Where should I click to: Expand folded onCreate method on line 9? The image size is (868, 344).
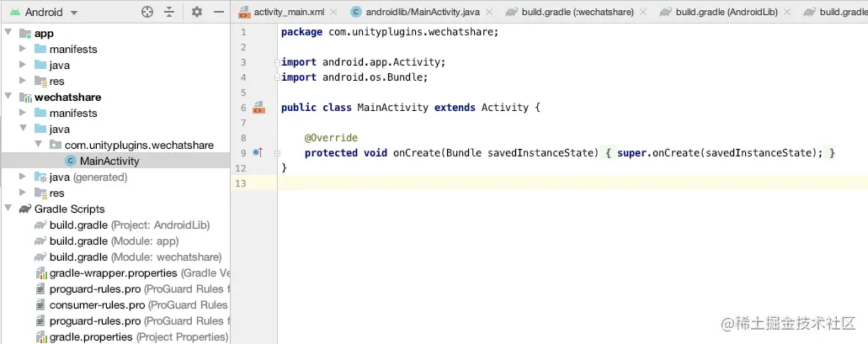[277, 152]
